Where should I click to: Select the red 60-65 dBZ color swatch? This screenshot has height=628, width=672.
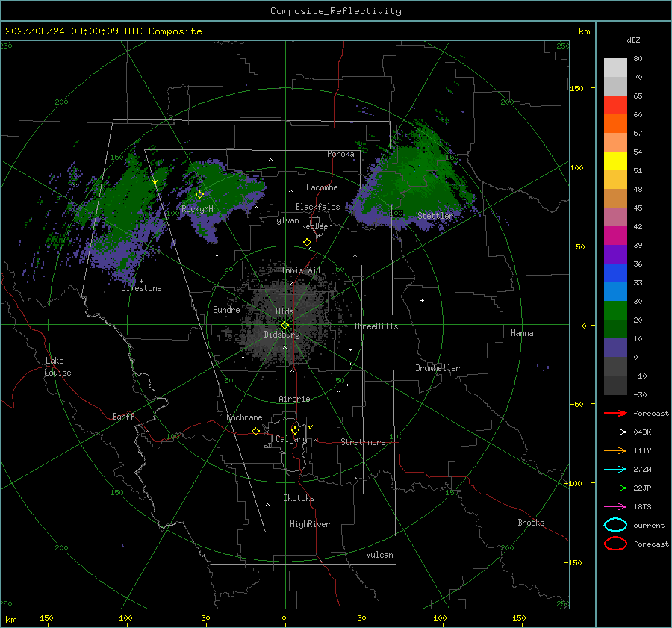(615, 105)
